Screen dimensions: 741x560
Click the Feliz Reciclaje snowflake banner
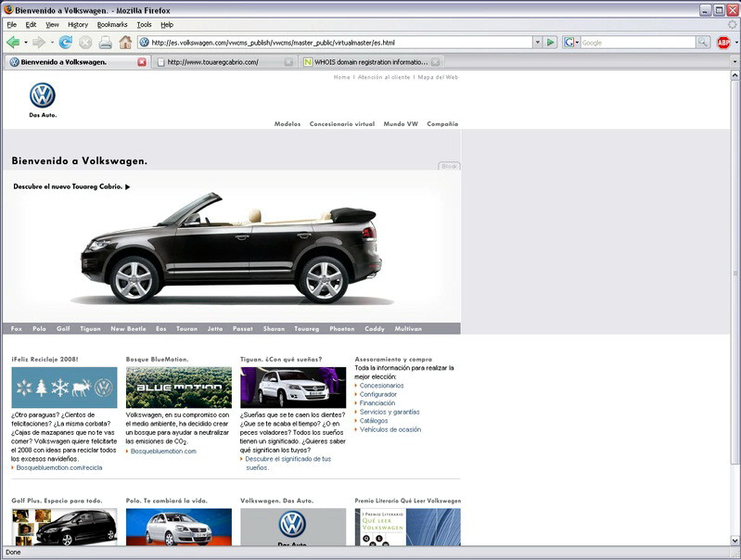point(64,388)
